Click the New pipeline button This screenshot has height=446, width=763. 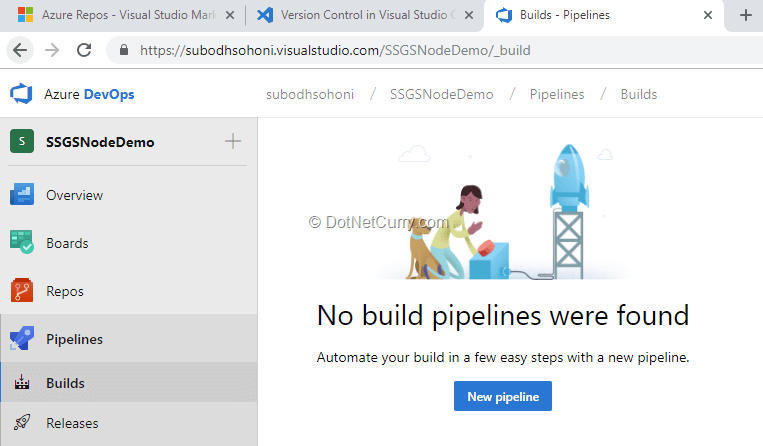tap(503, 396)
